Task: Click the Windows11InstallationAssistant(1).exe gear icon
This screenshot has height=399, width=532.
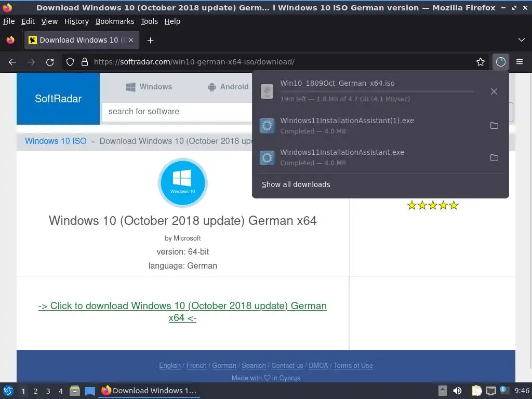Action: pyautogui.click(x=267, y=126)
